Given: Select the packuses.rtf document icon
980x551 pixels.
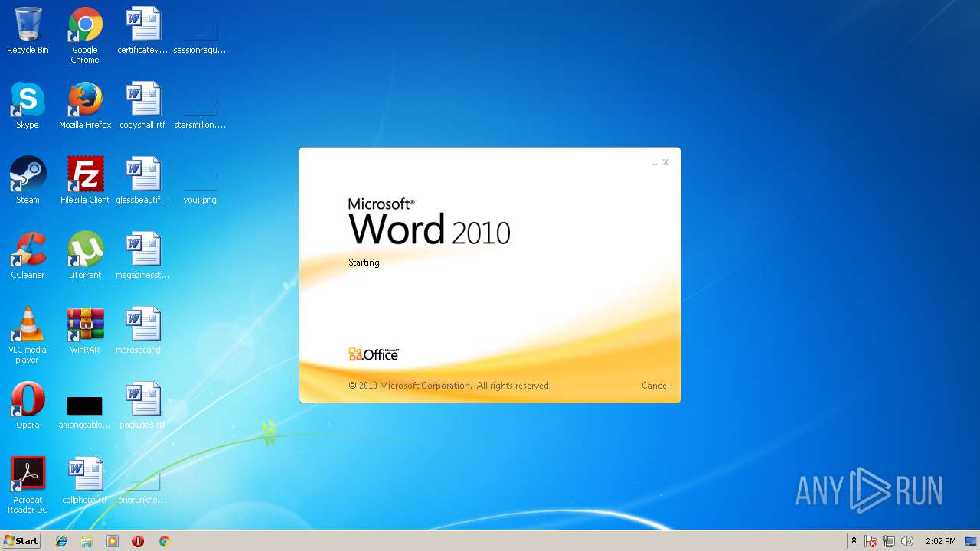Looking at the screenshot, I should [142, 406].
